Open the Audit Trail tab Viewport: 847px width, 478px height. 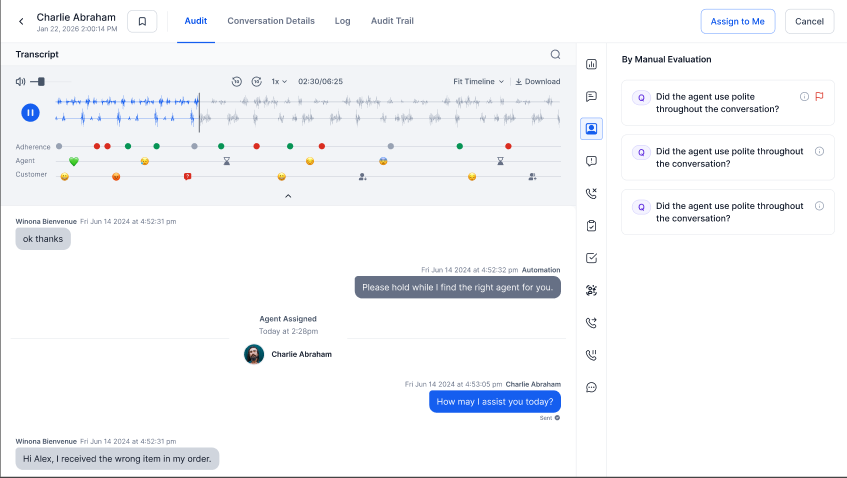392,21
